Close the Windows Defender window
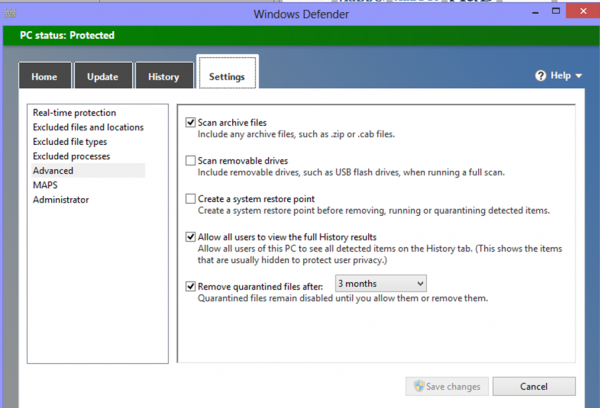 click(x=583, y=11)
